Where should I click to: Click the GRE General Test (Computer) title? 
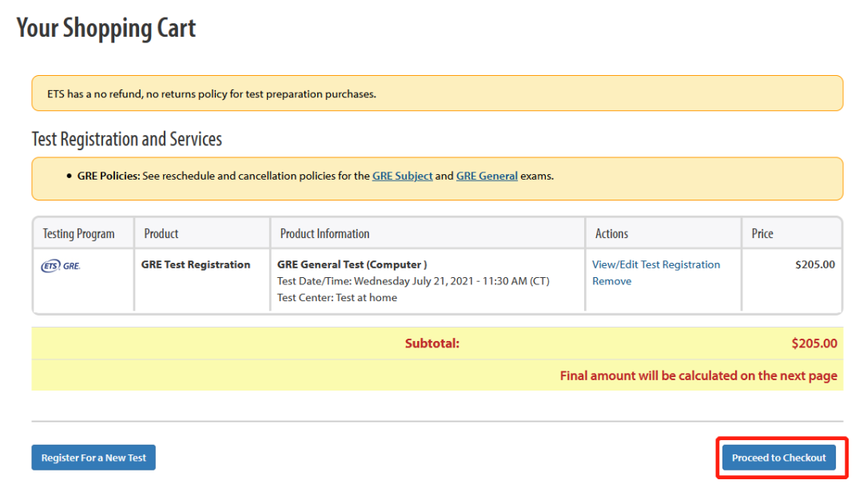click(352, 264)
